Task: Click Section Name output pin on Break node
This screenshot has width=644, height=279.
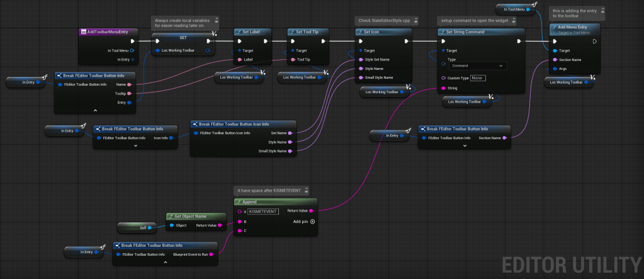Action: [x=504, y=138]
